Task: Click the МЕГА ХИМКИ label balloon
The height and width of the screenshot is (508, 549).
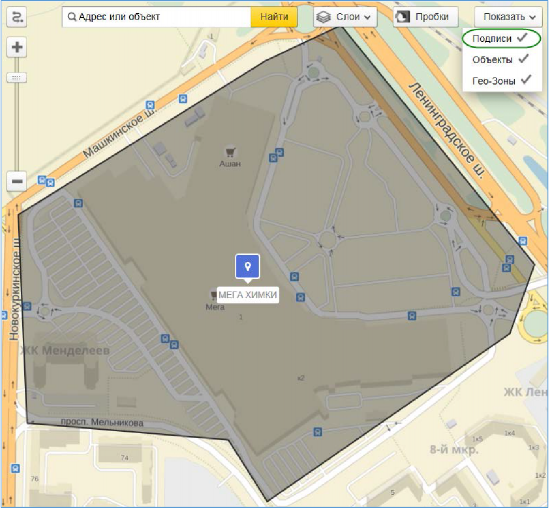Action: [x=248, y=295]
